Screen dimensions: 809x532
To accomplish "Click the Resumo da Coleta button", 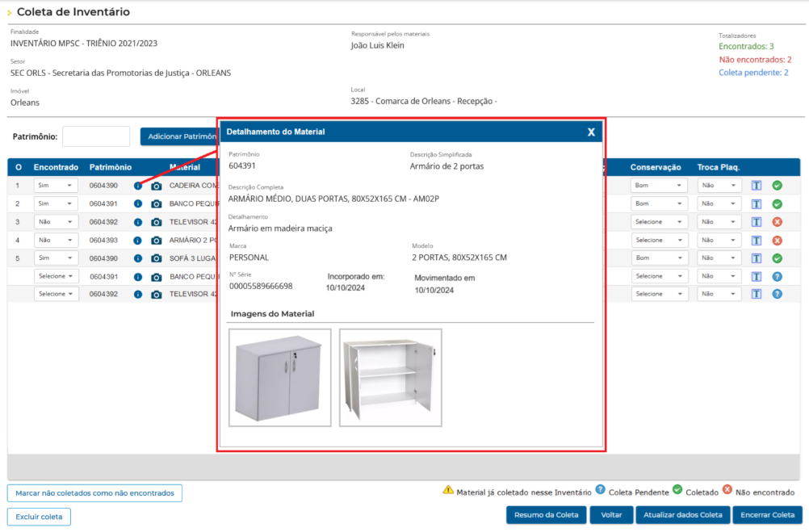I will pyautogui.click(x=546, y=515).
